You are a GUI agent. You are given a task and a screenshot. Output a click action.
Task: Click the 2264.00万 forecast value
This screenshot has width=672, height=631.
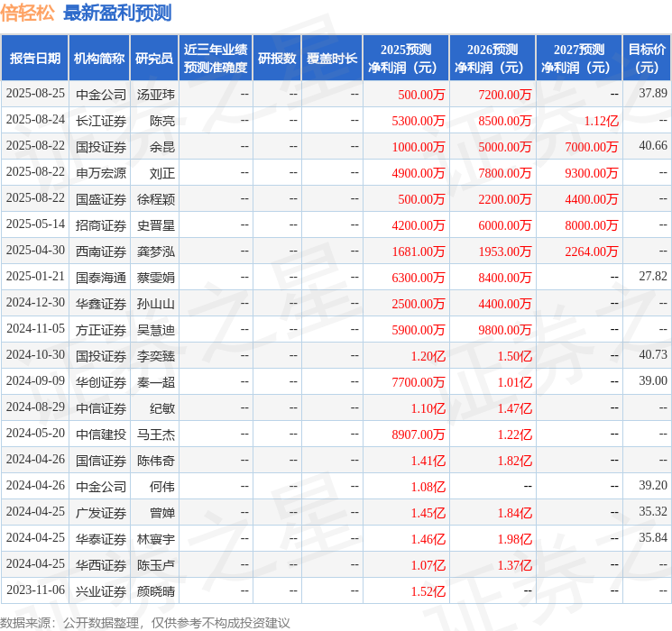click(x=592, y=251)
